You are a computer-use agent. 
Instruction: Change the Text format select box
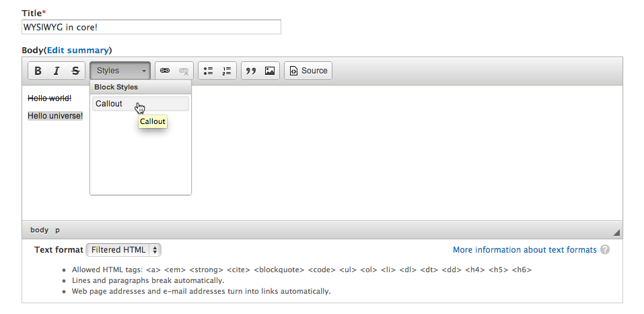point(123,250)
